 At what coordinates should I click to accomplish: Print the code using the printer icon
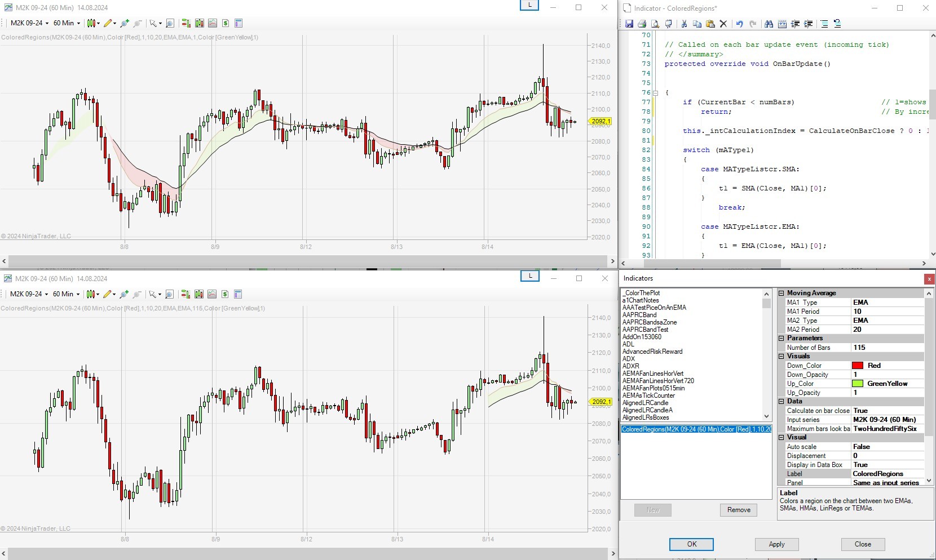point(642,24)
